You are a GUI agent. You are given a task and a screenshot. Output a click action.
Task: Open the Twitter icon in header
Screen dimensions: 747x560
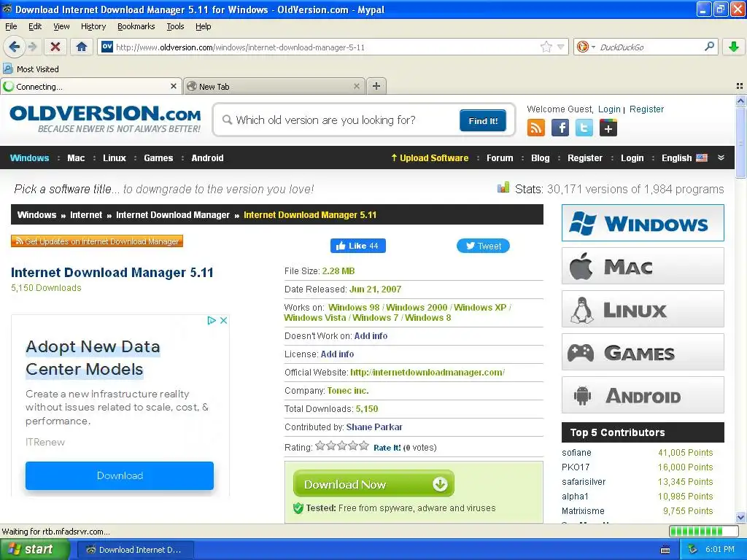(x=584, y=128)
